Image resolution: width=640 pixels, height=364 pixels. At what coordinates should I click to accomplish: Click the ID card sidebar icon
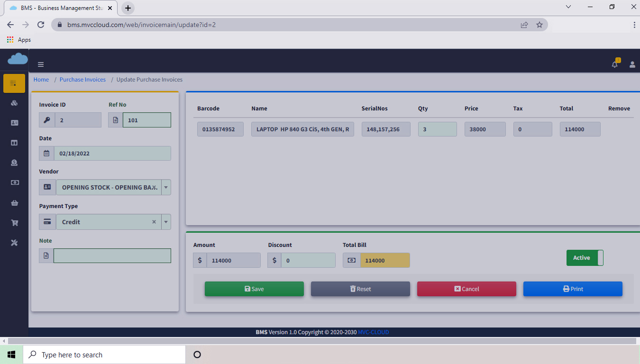(14, 123)
